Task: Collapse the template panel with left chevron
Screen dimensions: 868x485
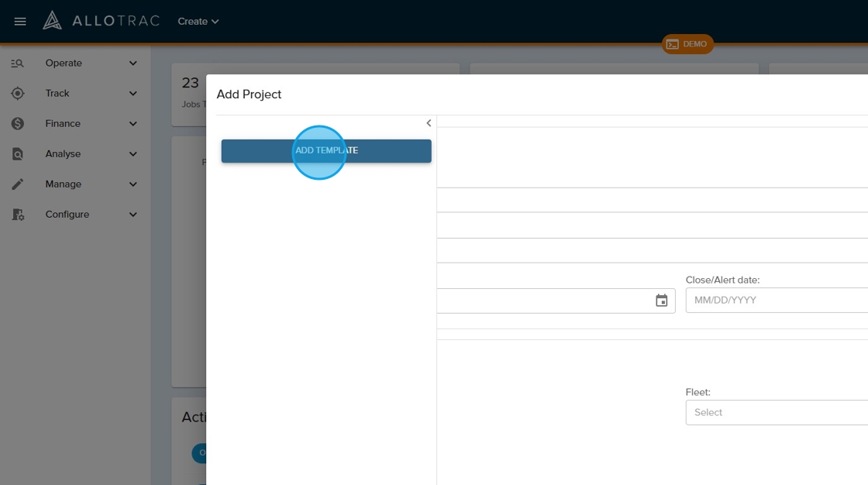Action: [x=429, y=123]
